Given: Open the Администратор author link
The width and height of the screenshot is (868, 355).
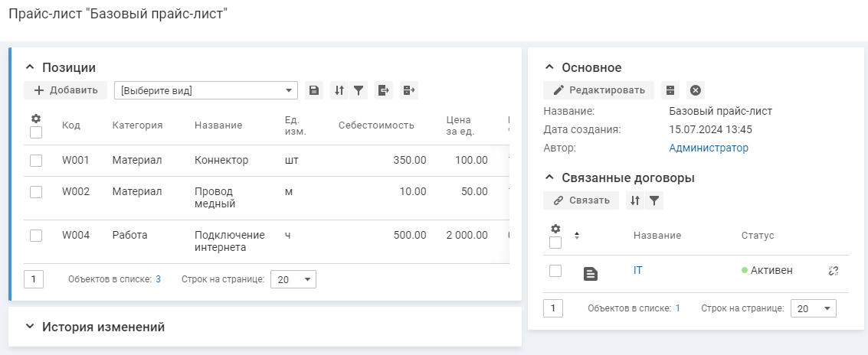Looking at the screenshot, I should pyautogui.click(x=708, y=148).
